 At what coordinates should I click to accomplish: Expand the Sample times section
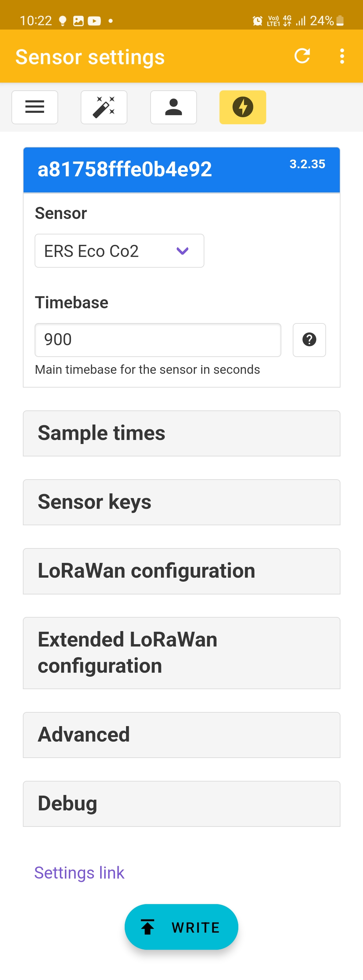(181, 433)
